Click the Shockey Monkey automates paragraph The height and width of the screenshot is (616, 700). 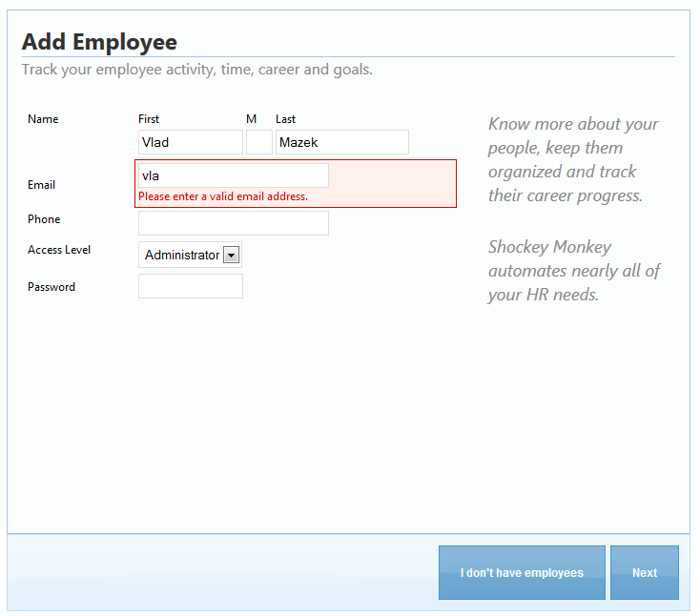click(574, 271)
